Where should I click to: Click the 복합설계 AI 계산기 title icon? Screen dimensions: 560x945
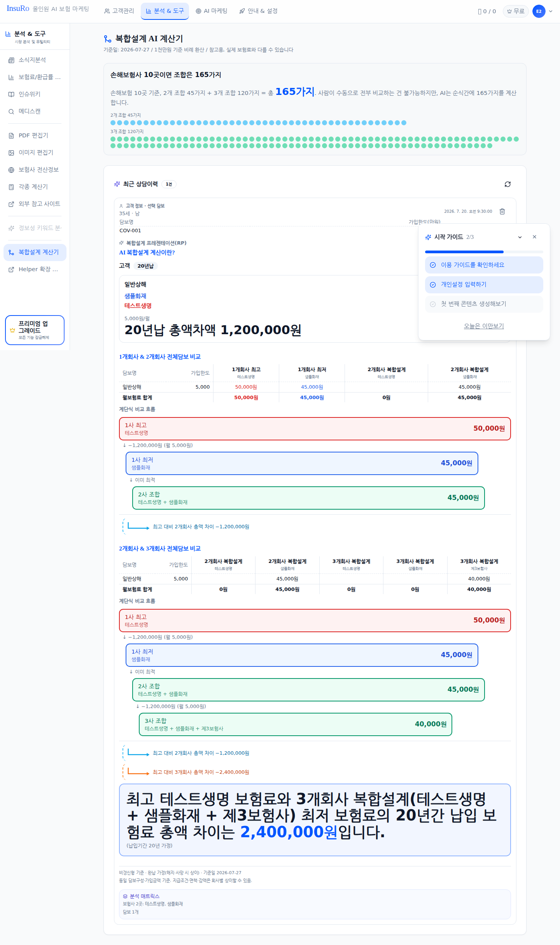pyautogui.click(x=108, y=39)
